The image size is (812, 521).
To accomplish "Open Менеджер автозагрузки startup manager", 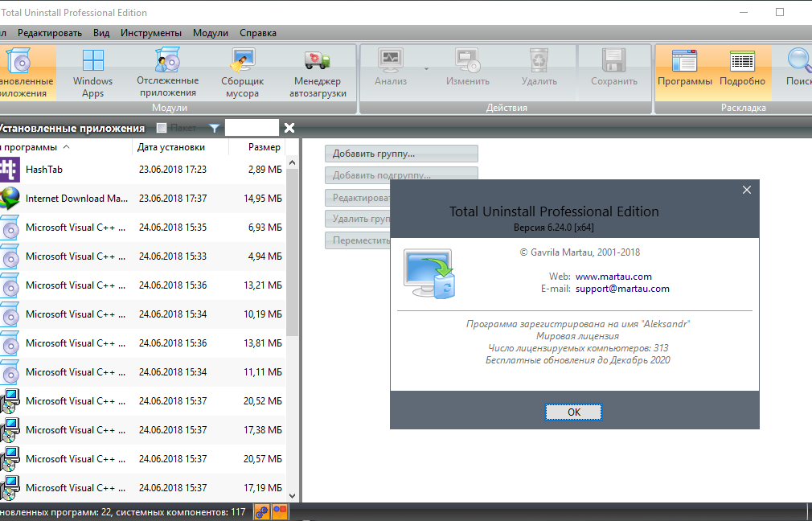I will coord(318,72).
